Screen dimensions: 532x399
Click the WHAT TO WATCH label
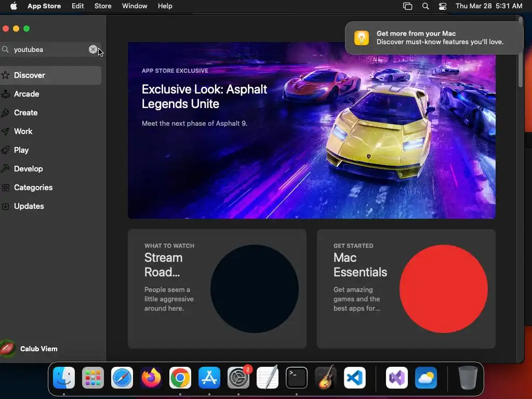(169, 246)
